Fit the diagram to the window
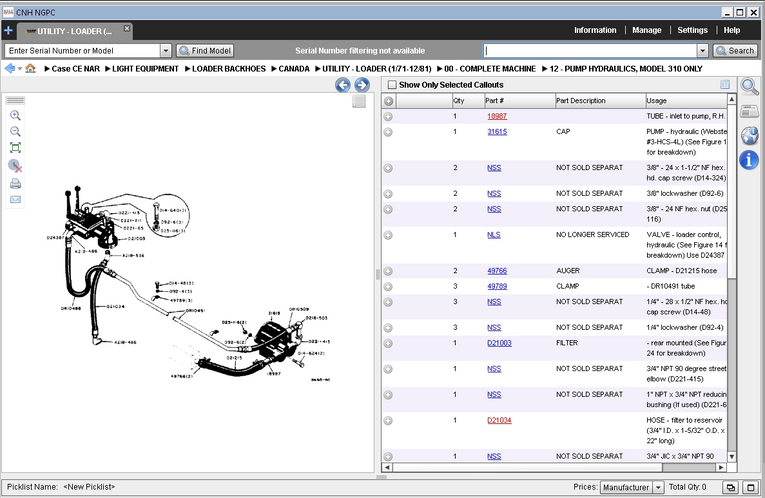 15,148
